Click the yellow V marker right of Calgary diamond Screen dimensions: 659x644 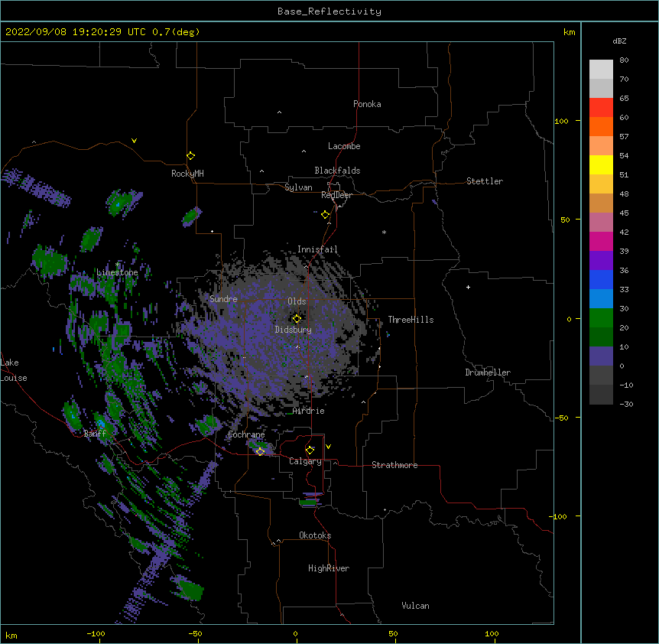click(328, 447)
